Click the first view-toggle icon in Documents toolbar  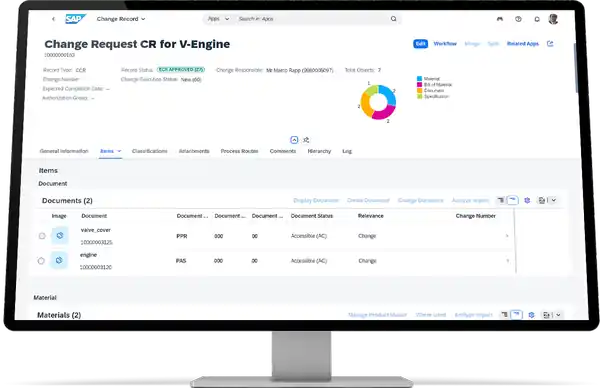point(501,200)
